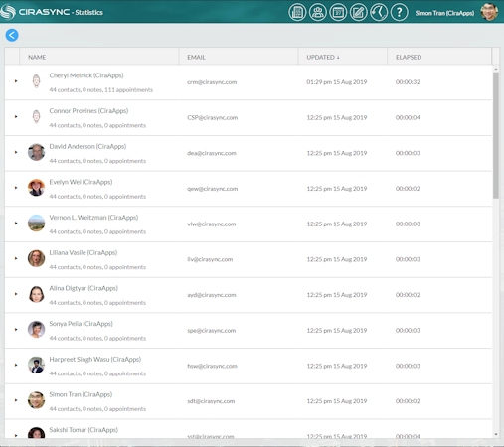Click Sonya Pelia's photo

[36, 329]
